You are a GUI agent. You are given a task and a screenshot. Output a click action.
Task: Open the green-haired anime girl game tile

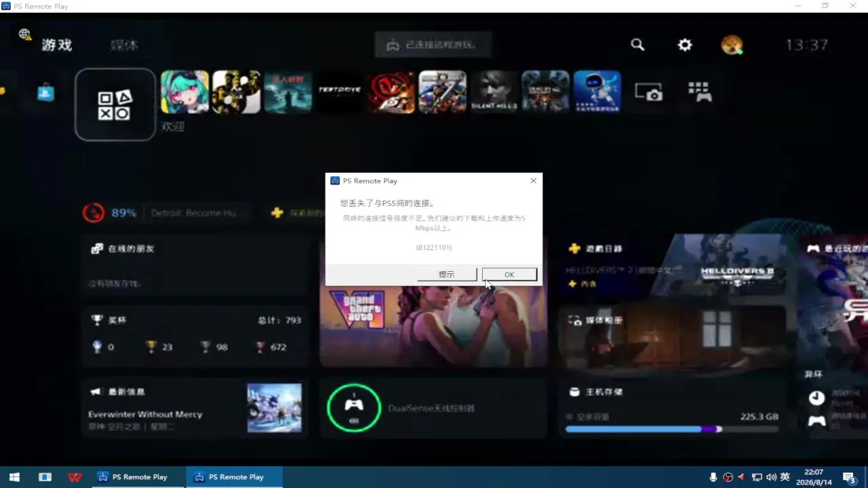[184, 91]
